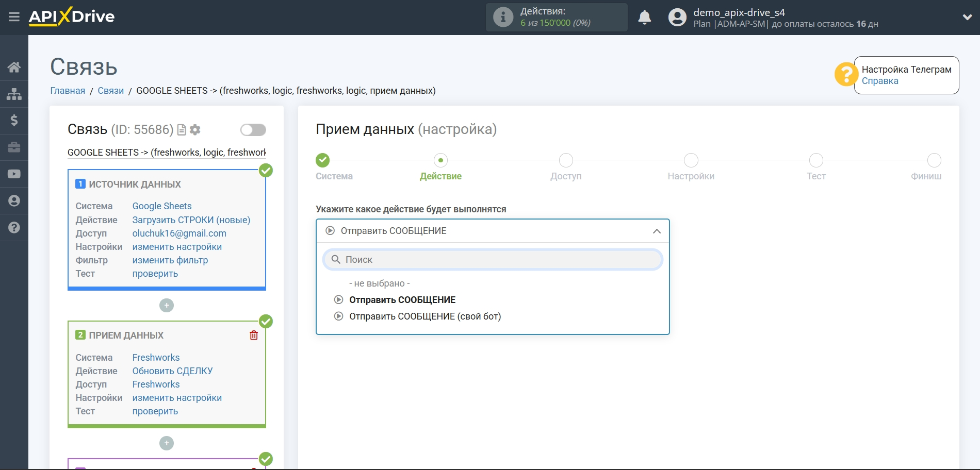980x470 pixels.
Task: Click the Связи breadcrumb link
Action: click(x=110, y=91)
